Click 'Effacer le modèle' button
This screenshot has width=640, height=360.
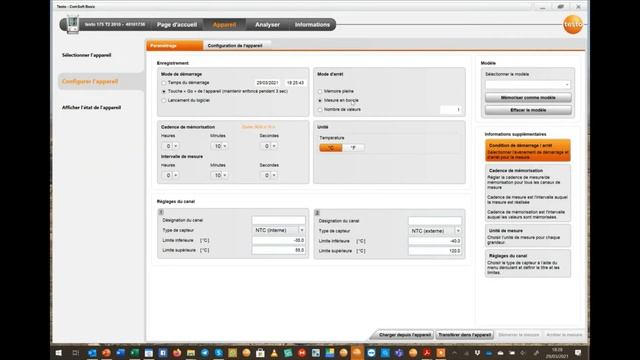click(x=528, y=110)
